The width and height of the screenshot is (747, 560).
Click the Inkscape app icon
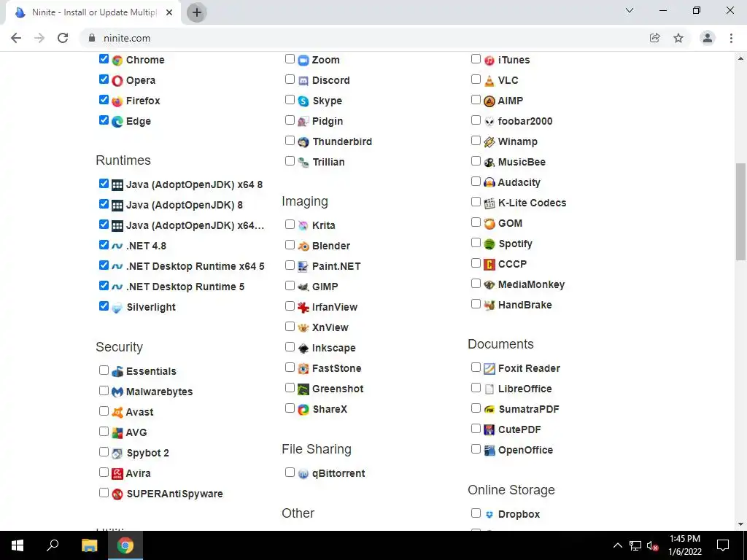pyautogui.click(x=303, y=348)
